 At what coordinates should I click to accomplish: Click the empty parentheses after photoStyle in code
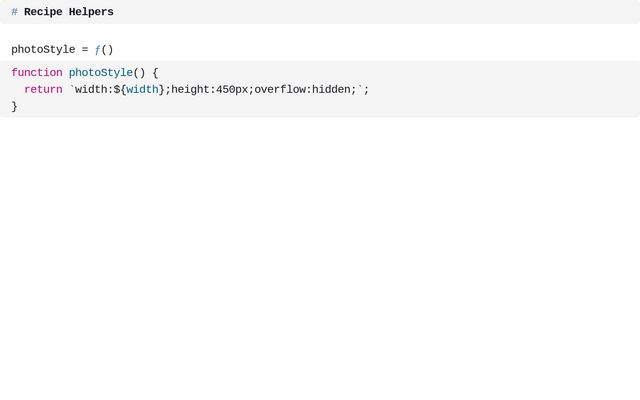click(139, 73)
